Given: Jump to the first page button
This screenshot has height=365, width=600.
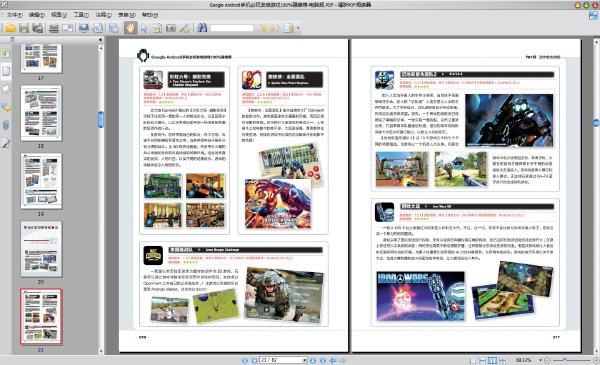Looking at the screenshot, I should point(245,360).
